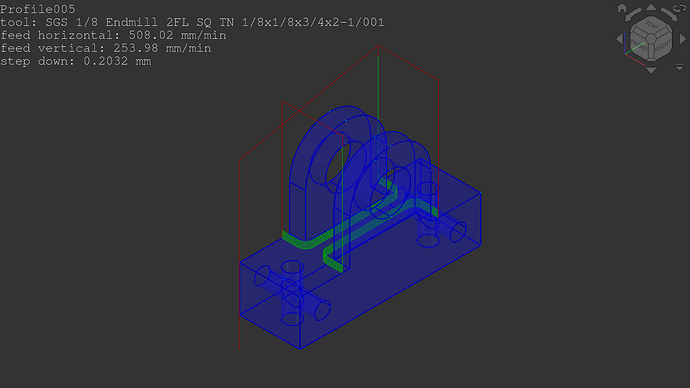Click front-right-top corner of navigation cube
The width and height of the screenshot is (690, 388).
click(651, 39)
